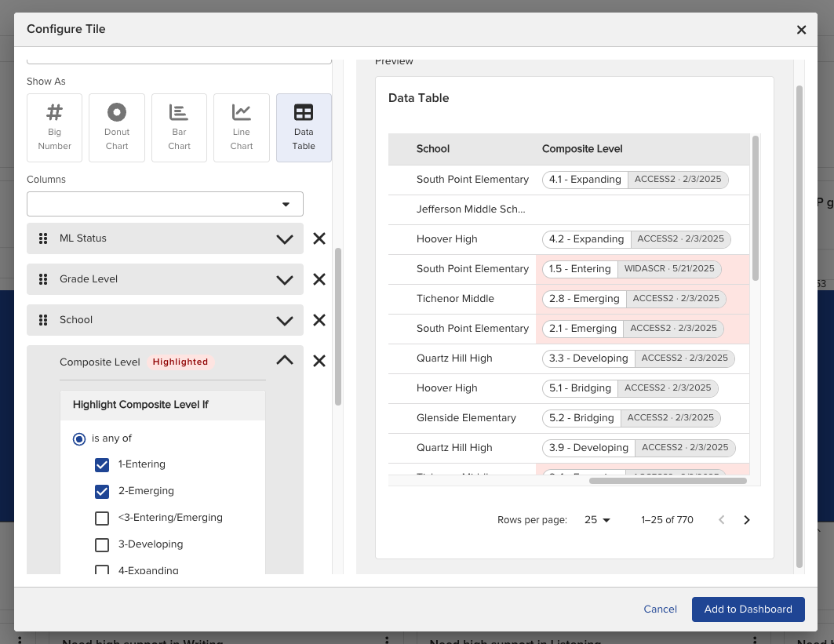This screenshot has width=834, height=644.
Task: Expand the School column settings
Action: point(285,321)
